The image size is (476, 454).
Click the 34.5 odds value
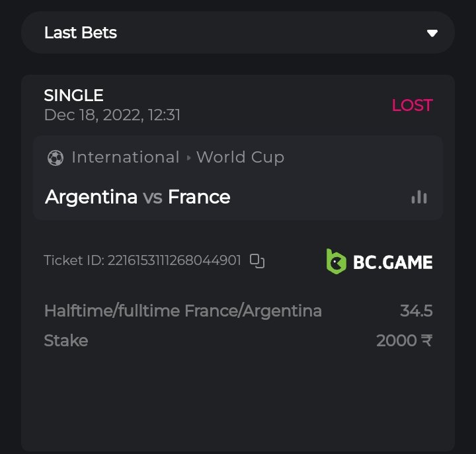tap(416, 311)
